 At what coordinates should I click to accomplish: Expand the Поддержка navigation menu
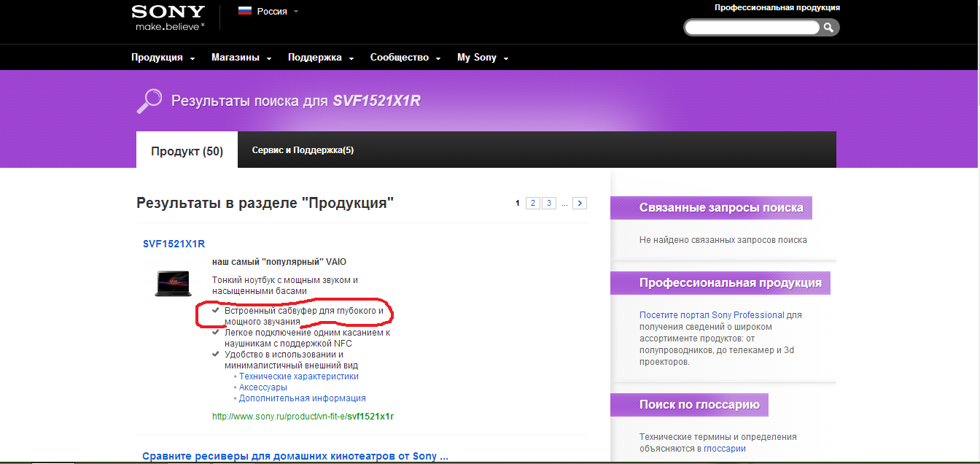[320, 58]
